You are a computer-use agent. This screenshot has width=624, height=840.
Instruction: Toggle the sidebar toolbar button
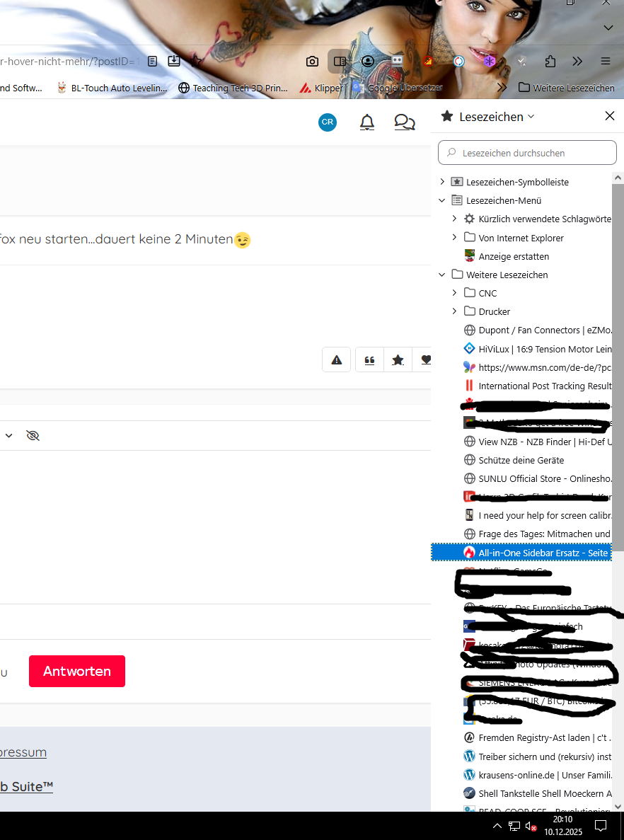coord(340,61)
